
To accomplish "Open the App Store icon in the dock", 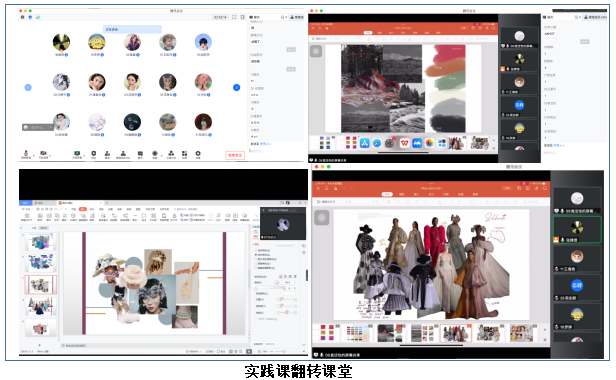I will pyautogui.click(x=364, y=143).
